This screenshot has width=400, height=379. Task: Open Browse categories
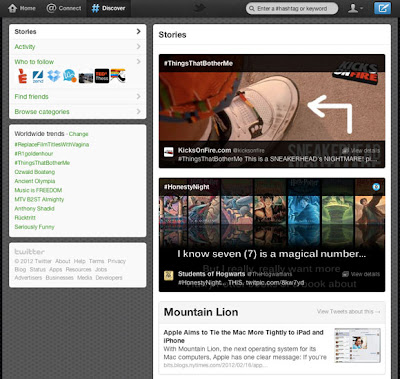point(42,112)
